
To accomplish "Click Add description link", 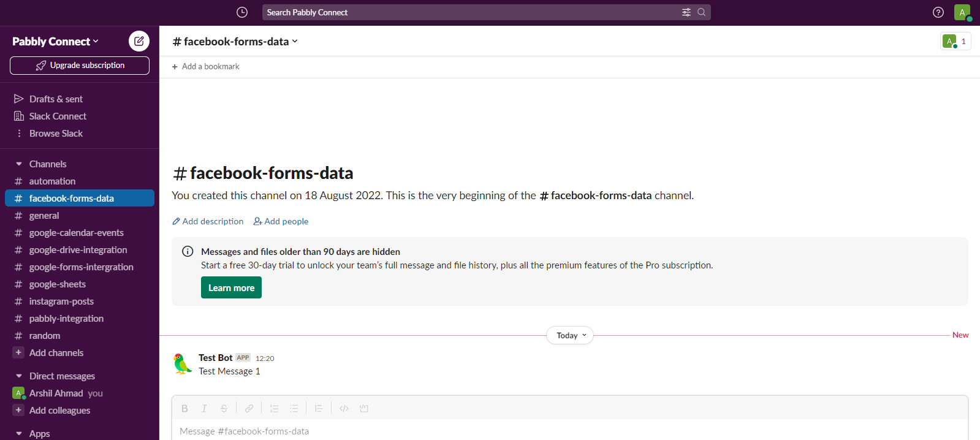I will (x=208, y=221).
